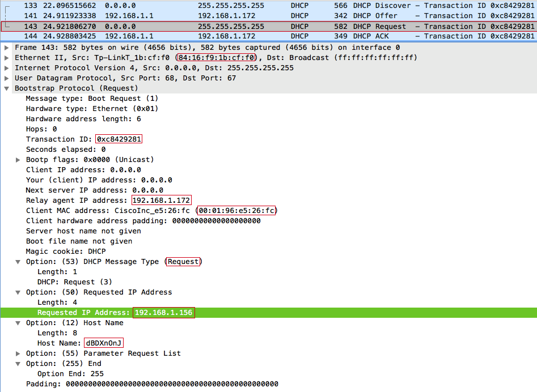The image size is (537, 392).
Task: Collapse Option 255 End
Action: pos(18,364)
